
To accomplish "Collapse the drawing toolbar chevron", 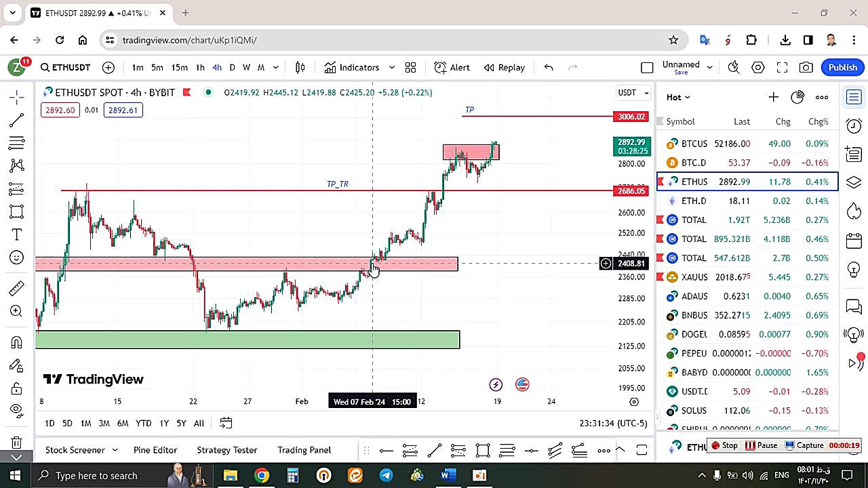I will pos(17,457).
